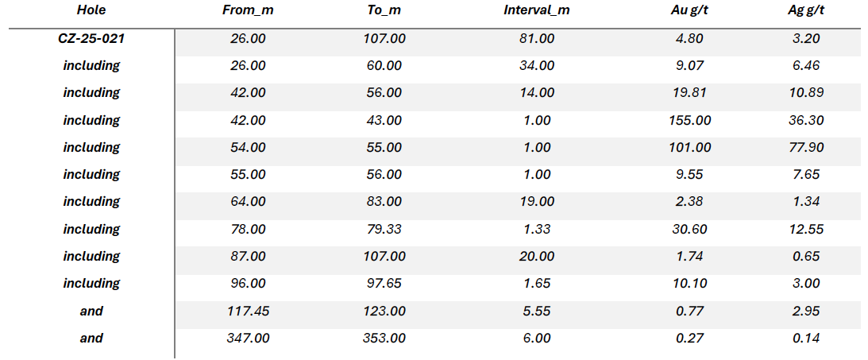This screenshot has height=360, width=868.
Task: Select the 81.00 interval cell
Action: pos(537,38)
